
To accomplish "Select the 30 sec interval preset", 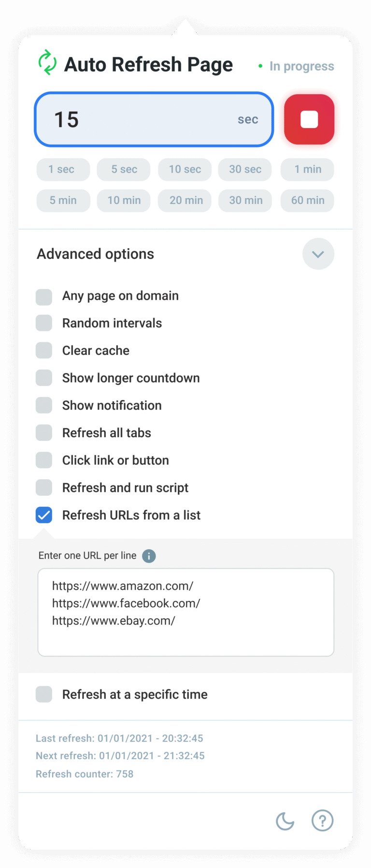I will point(245,169).
